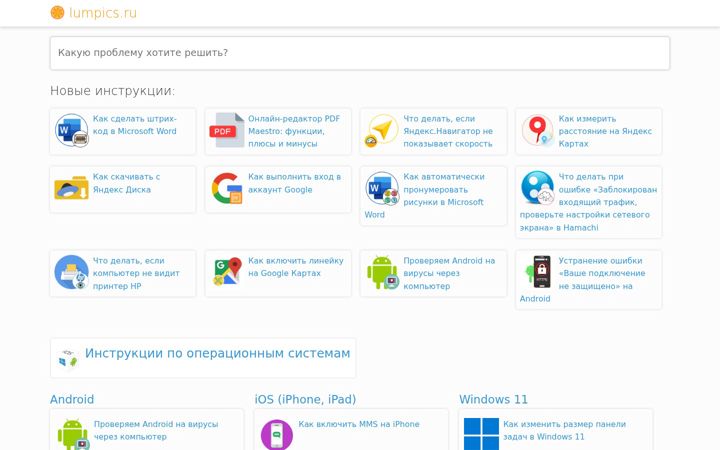The image size is (720, 450).
Task: Open 'Как включить MMS на iPhone' link
Action: coord(359,424)
